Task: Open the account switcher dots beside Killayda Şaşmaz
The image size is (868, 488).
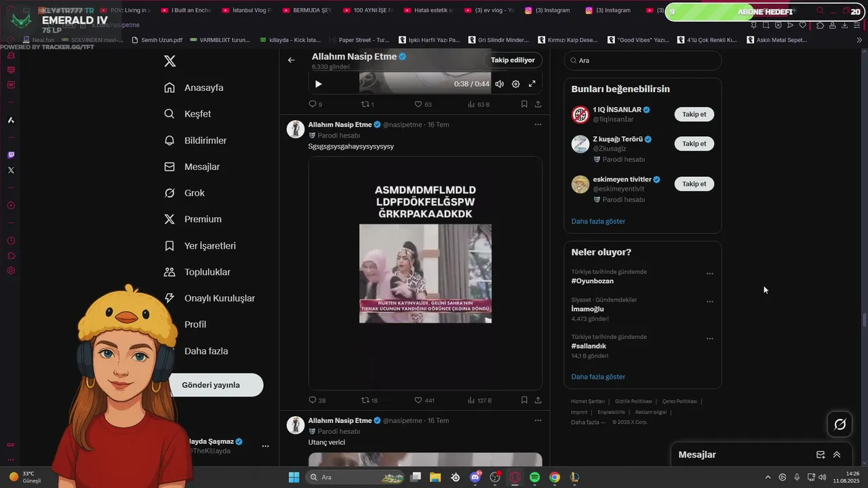Action: pos(265,446)
